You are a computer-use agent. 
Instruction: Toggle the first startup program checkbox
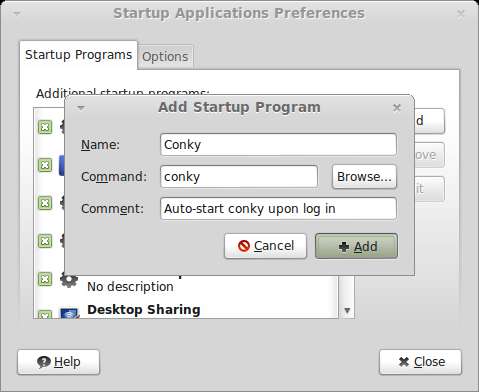(45, 127)
